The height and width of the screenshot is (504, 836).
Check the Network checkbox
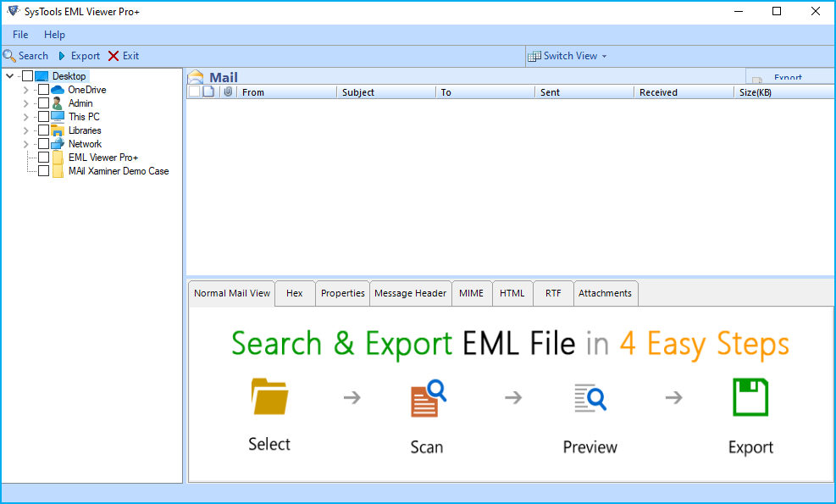(x=44, y=144)
